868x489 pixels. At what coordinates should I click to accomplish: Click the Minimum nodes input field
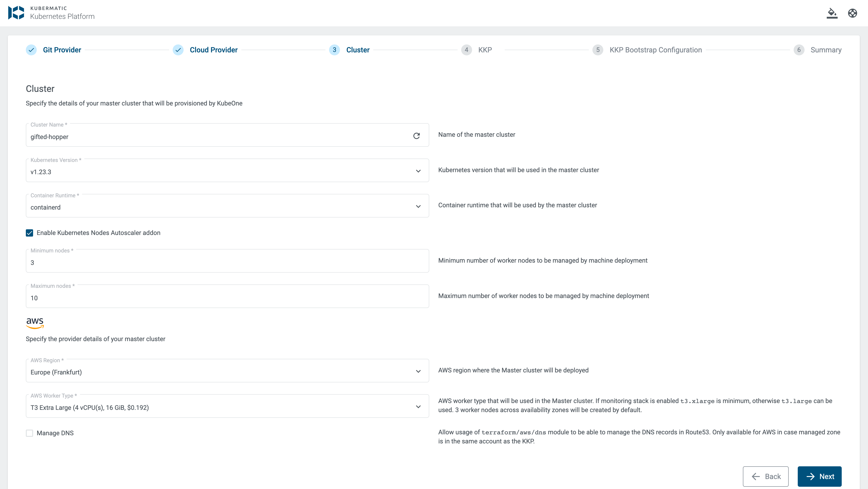point(227,262)
